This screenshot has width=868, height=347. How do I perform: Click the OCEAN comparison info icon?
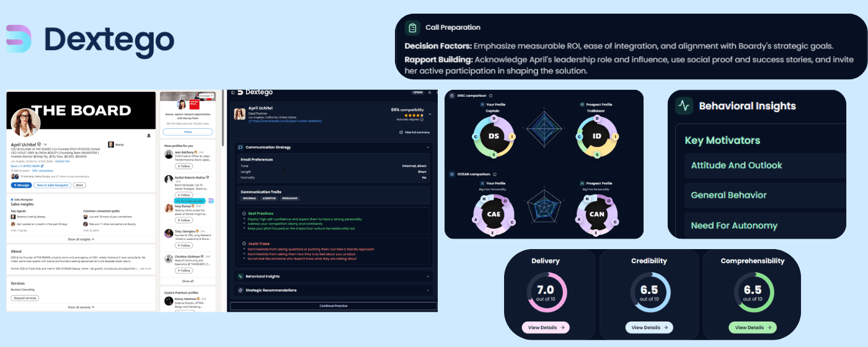point(496,175)
